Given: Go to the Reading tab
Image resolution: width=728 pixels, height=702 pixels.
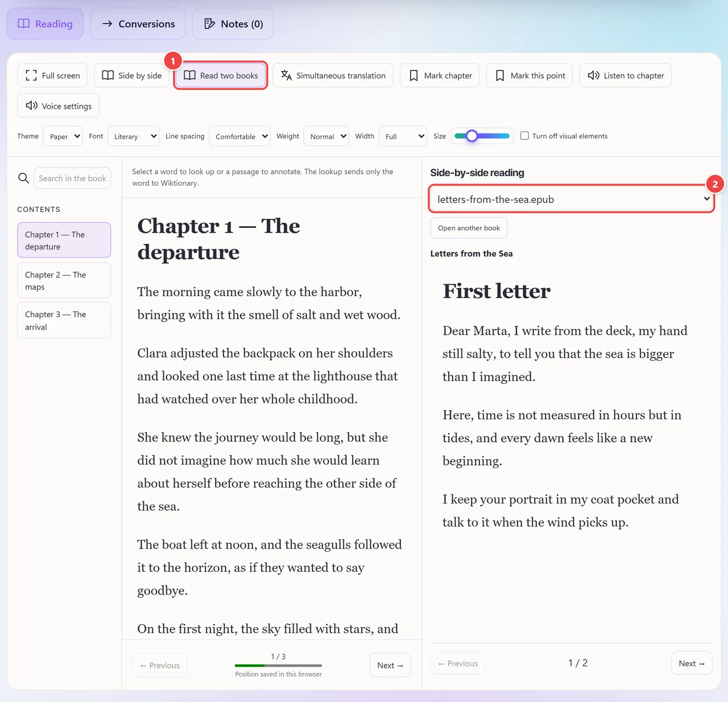Looking at the screenshot, I should (x=45, y=24).
